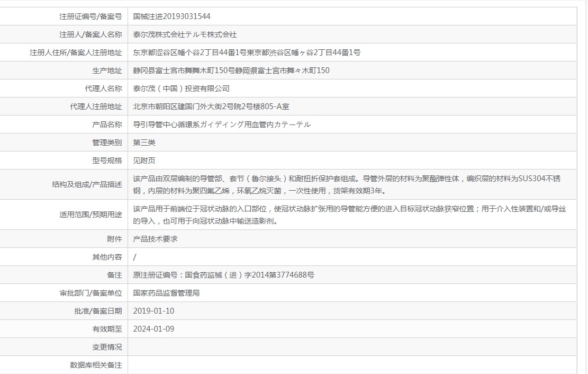Click the label 注册证编号/备案号

[x=91, y=16]
